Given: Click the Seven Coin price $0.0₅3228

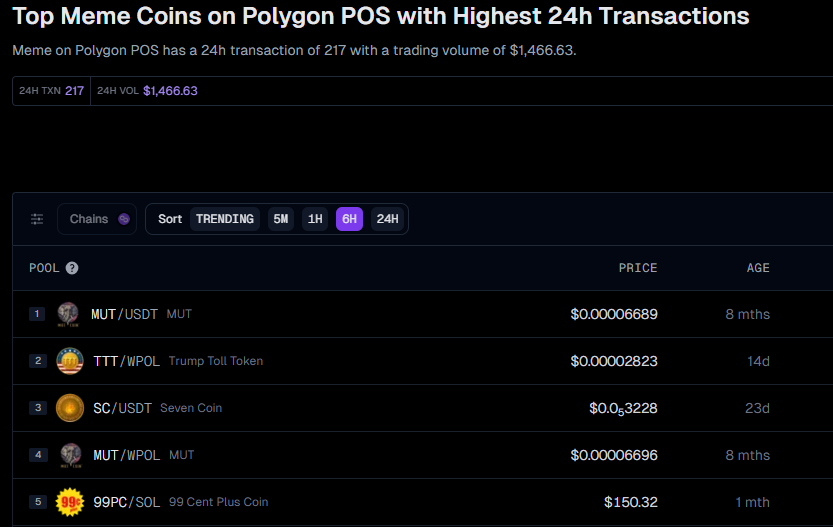Looking at the screenshot, I should [x=623, y=409].
